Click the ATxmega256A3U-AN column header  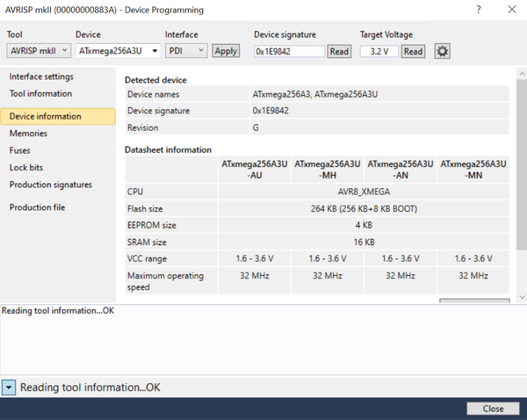401,170
